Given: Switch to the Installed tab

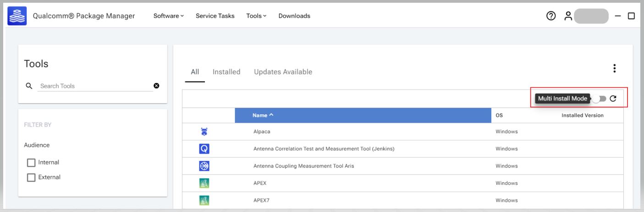Looking at the screenshot, I should 226,72.
